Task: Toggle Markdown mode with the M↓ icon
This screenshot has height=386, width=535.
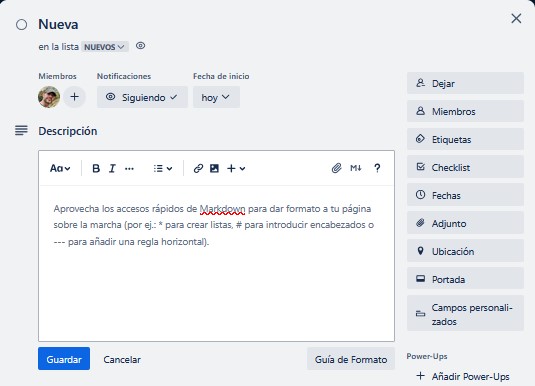Action: coord(356,168)
